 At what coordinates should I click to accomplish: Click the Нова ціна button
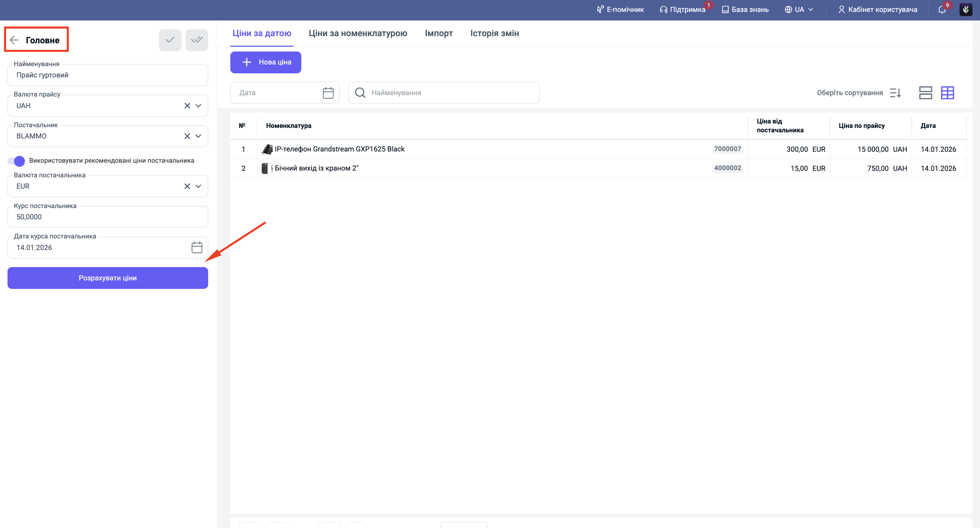[265, 62]
